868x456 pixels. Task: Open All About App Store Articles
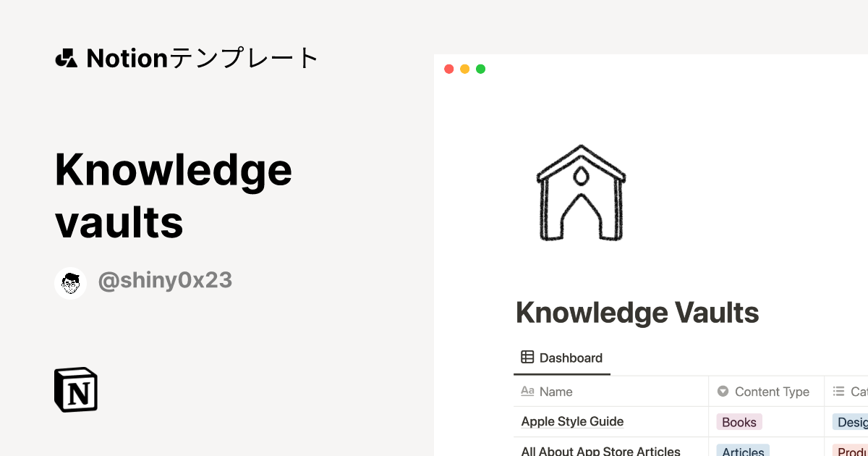click(600, 450)
